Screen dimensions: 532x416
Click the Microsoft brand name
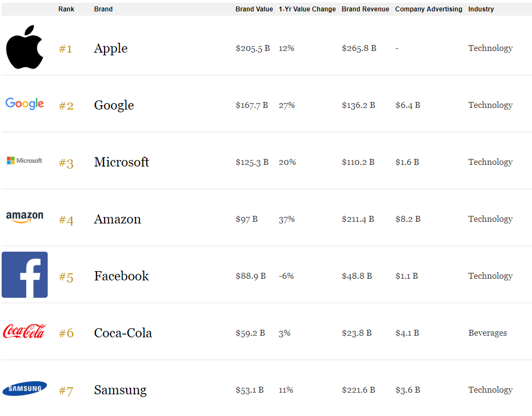[x=121, y=162]
